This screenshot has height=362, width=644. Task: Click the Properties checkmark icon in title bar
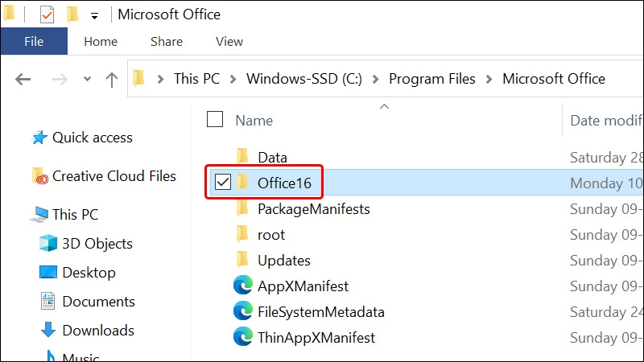point(47,14)
